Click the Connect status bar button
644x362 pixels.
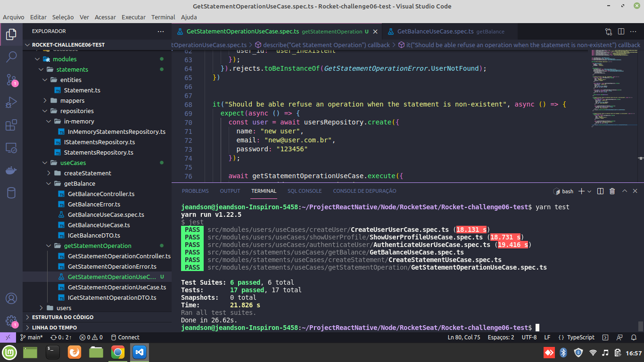pyautogui.click(x=124, y=337)
